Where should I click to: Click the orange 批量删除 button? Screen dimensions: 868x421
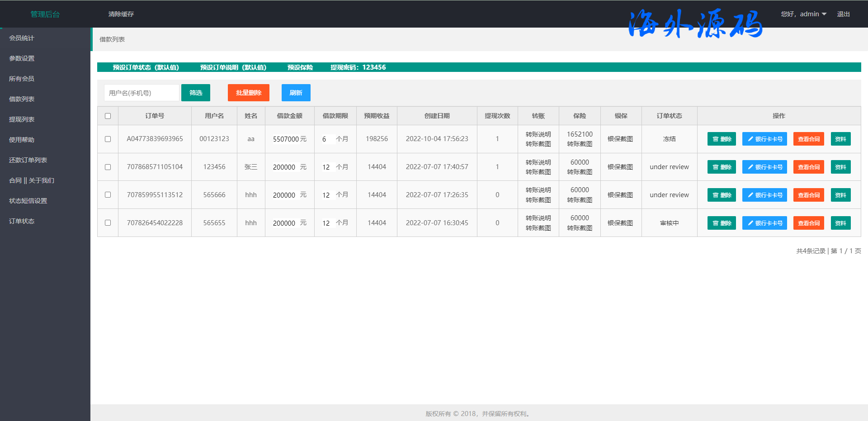coord(248,93)
